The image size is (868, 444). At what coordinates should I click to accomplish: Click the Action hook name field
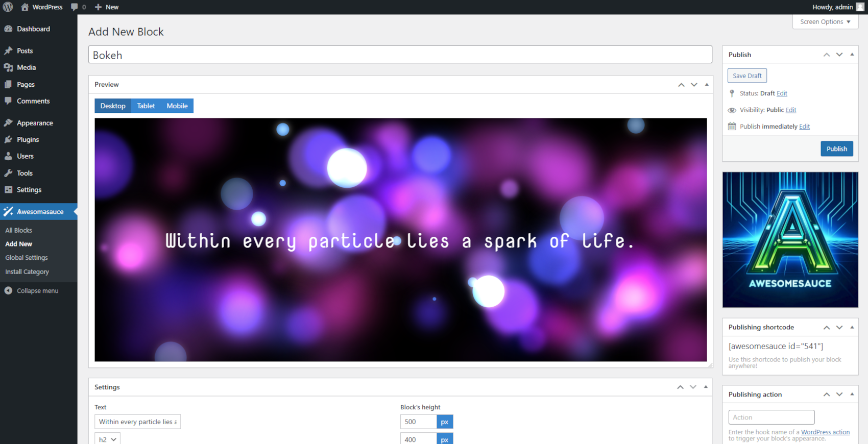click(x=771, y=417)
